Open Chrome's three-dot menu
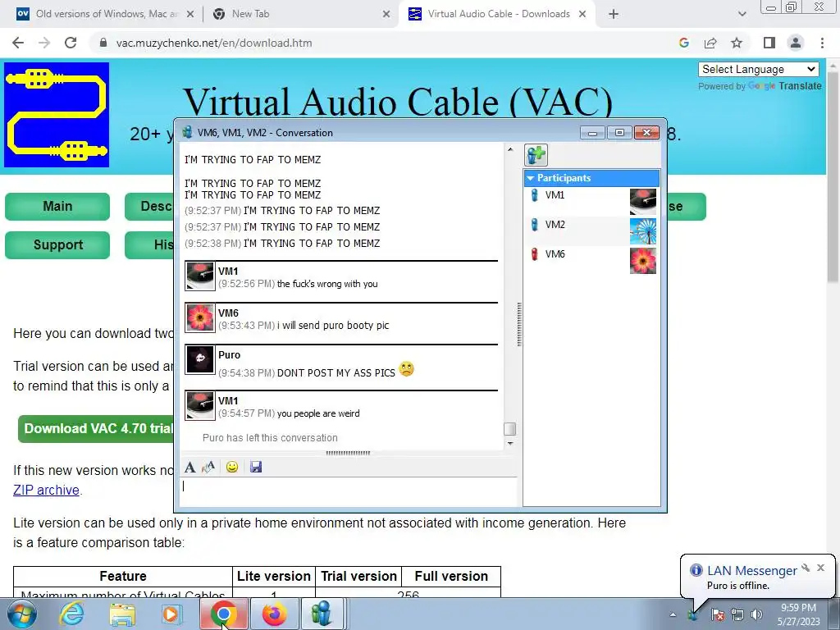This screenshot has height=630, width=840. click(x=822, y=43)
